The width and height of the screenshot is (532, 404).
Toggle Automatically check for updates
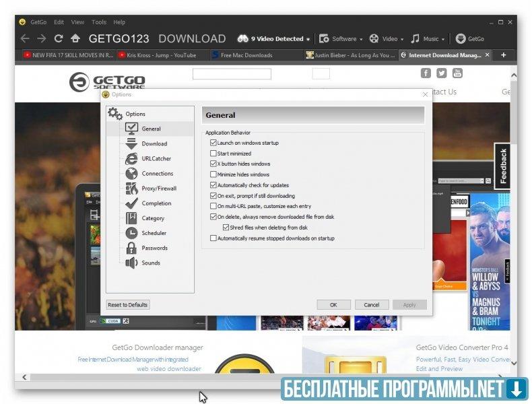[213, 185]
